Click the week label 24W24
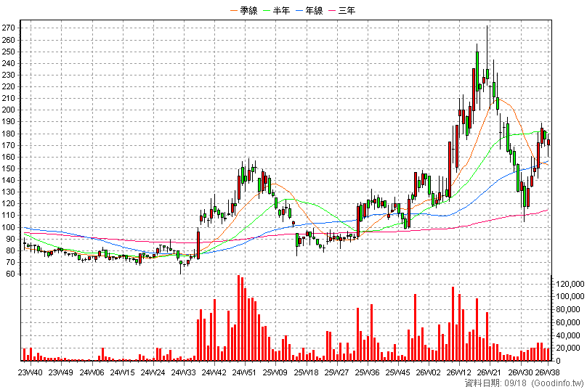Screen dimensions: 587x392 tap(153, 372)
